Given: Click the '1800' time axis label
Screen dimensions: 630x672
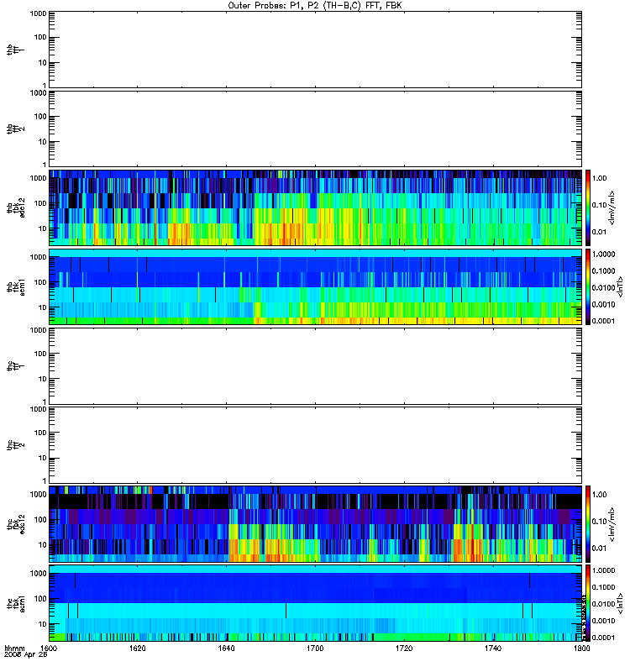Looking at the screenshot, I should click(581, 648).
